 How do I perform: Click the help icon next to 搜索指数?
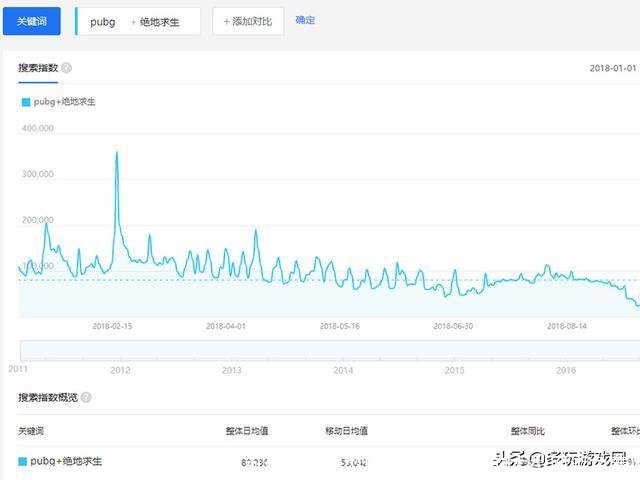click(x=66, y=68)
